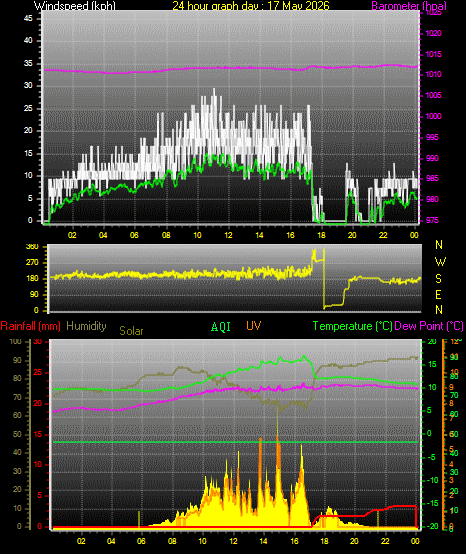Click the "1010" barometer axis value
The width and height of the screenshot is (466, 554).
pyautogui.click(x=433, y=75)
